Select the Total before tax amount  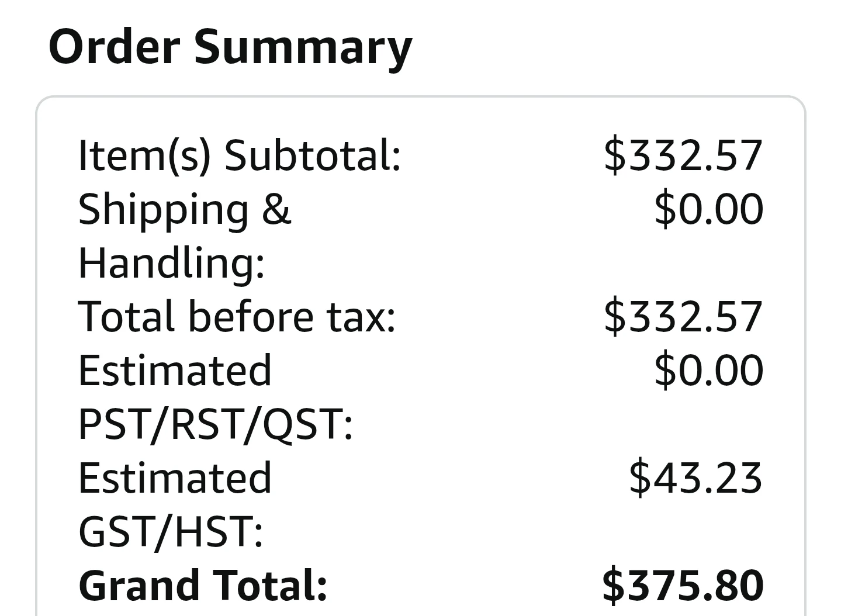click(683, 317)
